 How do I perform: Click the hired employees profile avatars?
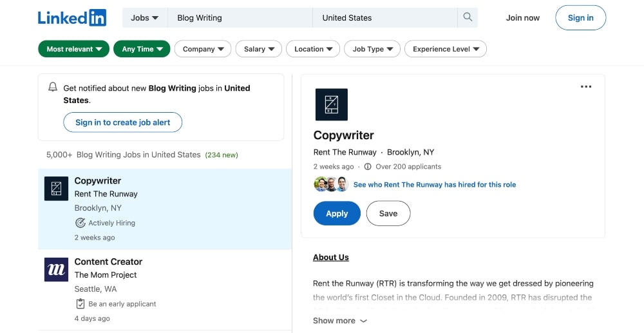pyautogui.click(x=331, y=184)
